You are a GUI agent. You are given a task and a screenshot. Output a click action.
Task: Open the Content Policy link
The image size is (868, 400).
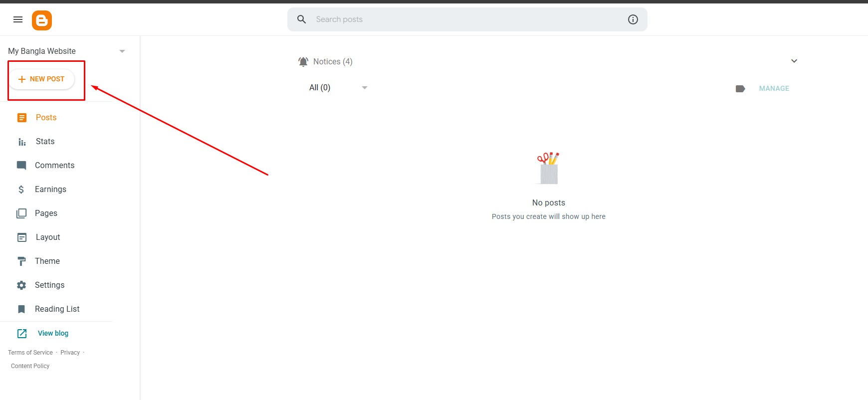[x=30, y=366]
